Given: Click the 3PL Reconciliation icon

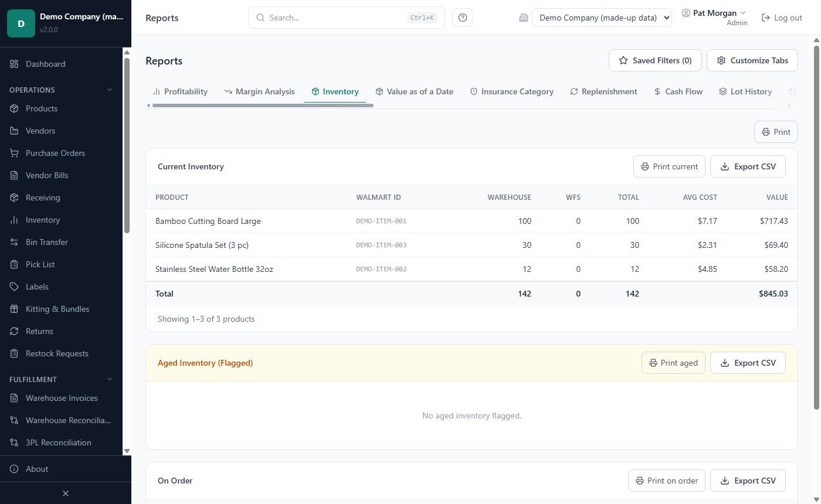Looking at the screenshot, I should [14, 442].
